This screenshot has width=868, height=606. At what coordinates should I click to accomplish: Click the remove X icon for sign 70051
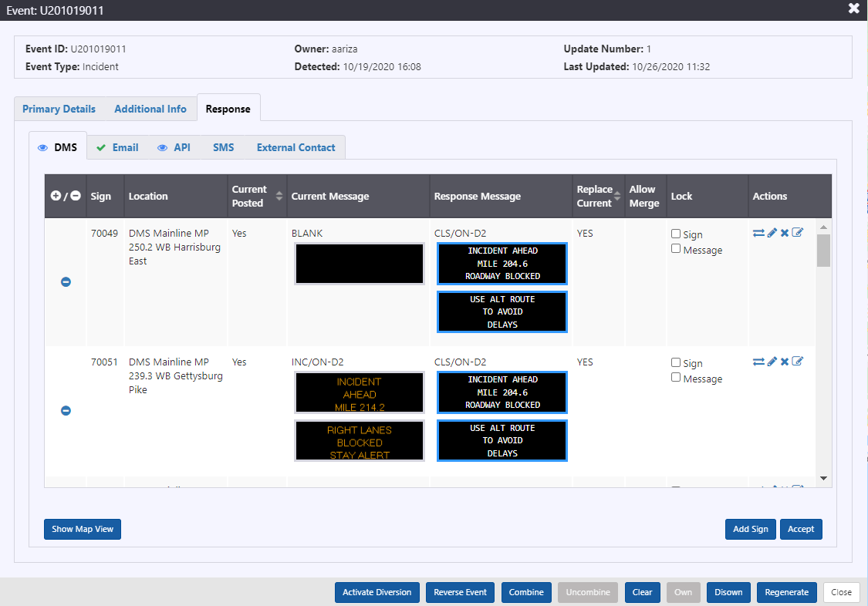(x=785, y=362)
